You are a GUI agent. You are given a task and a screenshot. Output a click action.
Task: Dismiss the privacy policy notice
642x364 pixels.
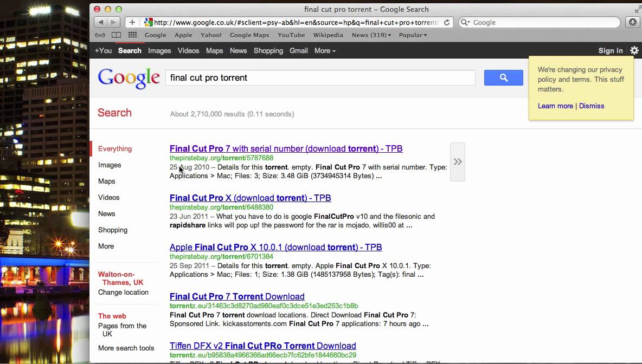pyautogui.click(x=592, y=106)
